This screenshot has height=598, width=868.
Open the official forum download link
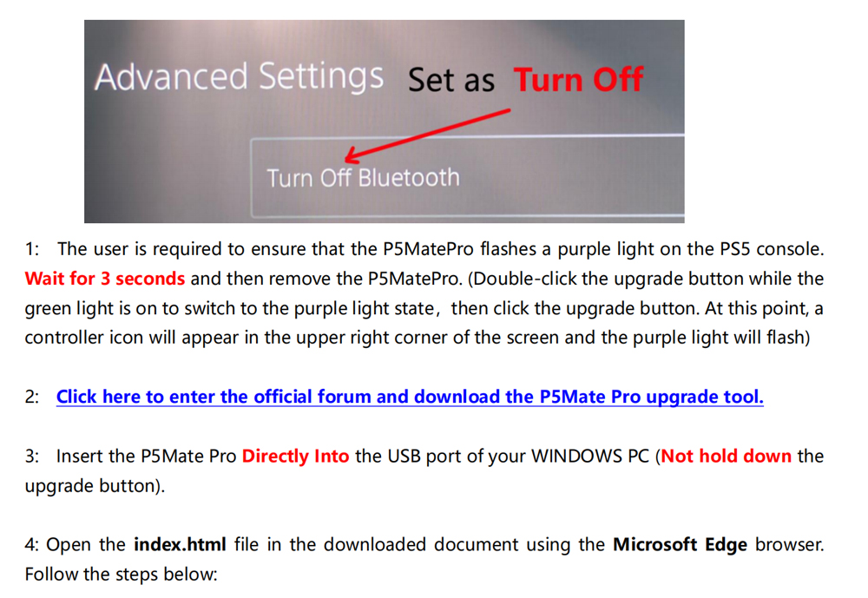click(x=410, y=397)
